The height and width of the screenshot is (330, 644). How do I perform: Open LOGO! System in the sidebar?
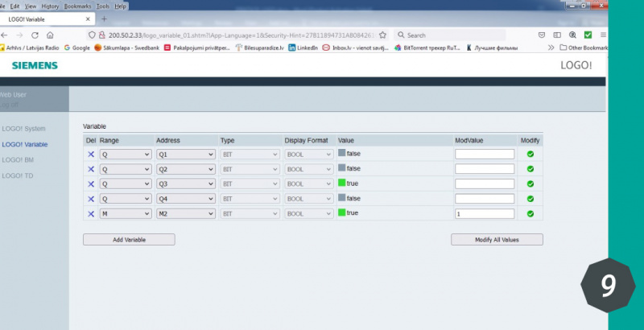pos(23,129)
